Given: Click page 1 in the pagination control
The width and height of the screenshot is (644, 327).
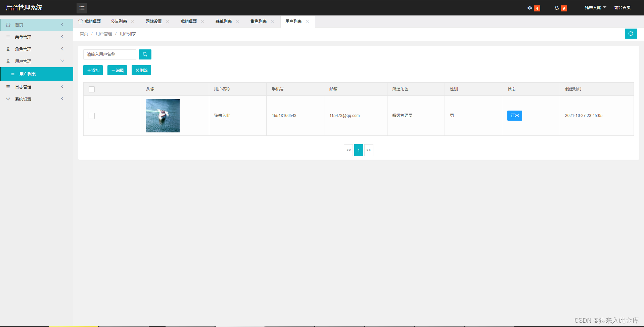Looking at the screenshot, I should (358, 150).
